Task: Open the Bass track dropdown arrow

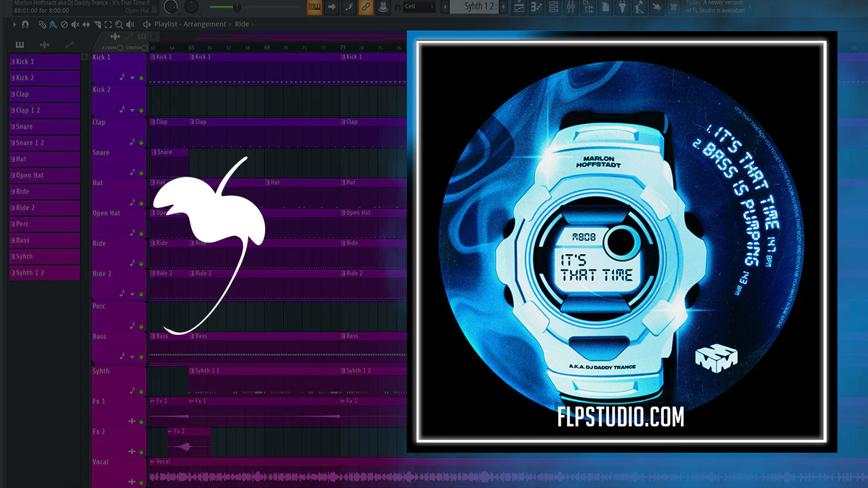Action: click(132, 356)
